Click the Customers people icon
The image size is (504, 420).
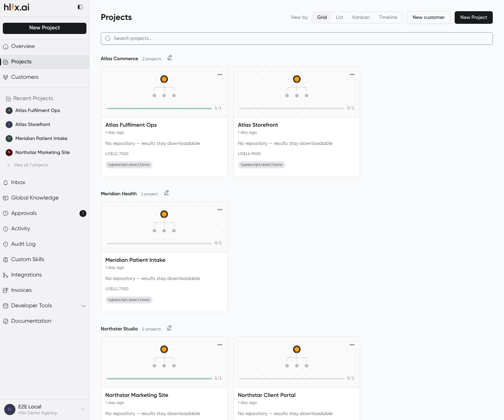pyautogui.click(x=6, y=77)
